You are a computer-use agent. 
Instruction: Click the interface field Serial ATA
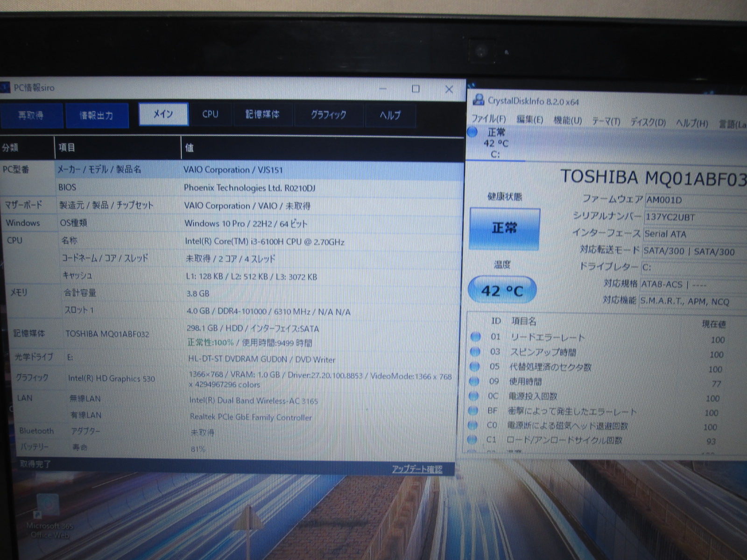[695, 234]
